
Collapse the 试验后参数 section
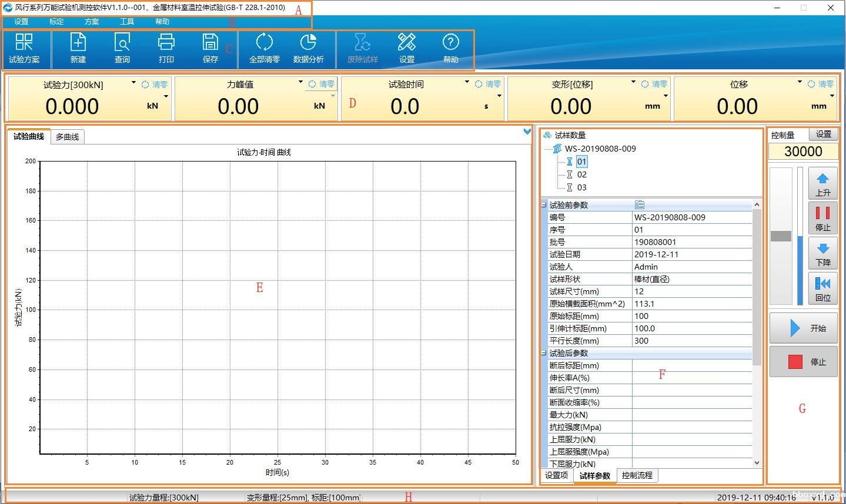click(544, 353)
